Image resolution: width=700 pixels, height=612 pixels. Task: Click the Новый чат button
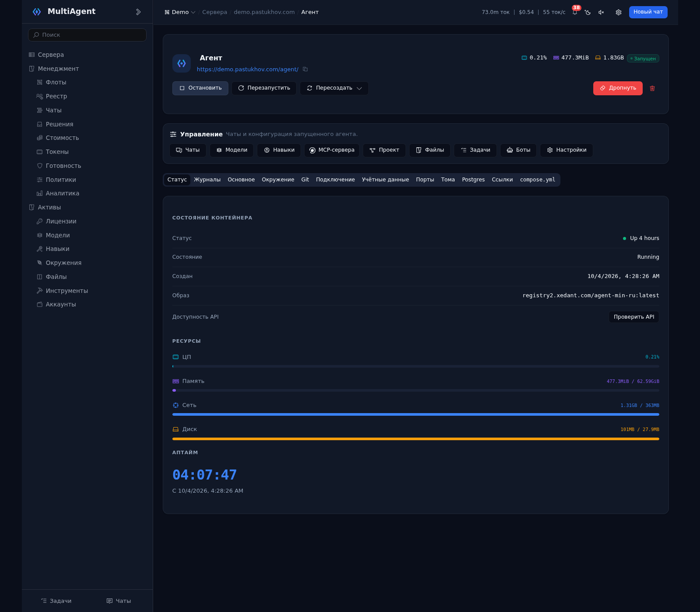click(648, 12)
